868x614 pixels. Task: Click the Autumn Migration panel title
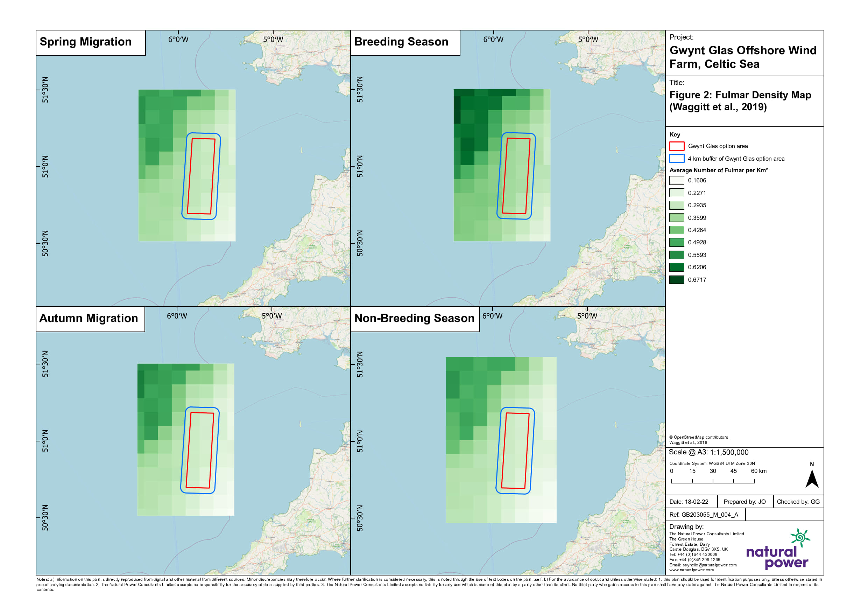[x=89, y=318]
